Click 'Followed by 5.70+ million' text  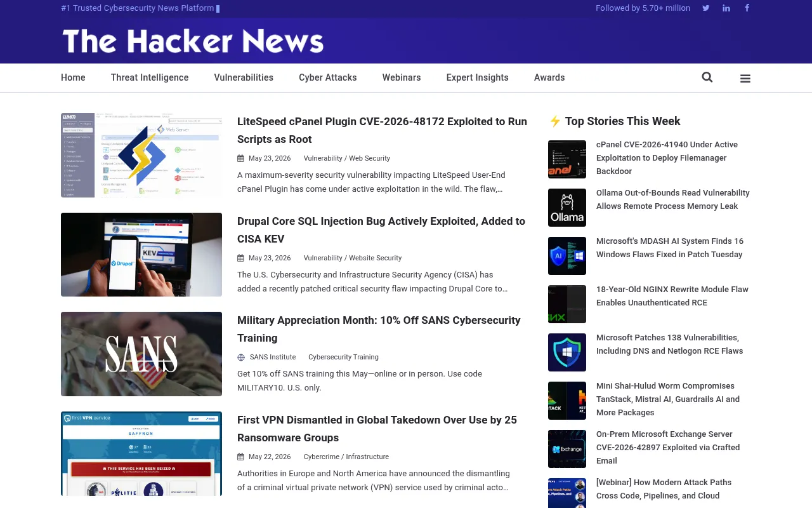[x=643, y=8]
